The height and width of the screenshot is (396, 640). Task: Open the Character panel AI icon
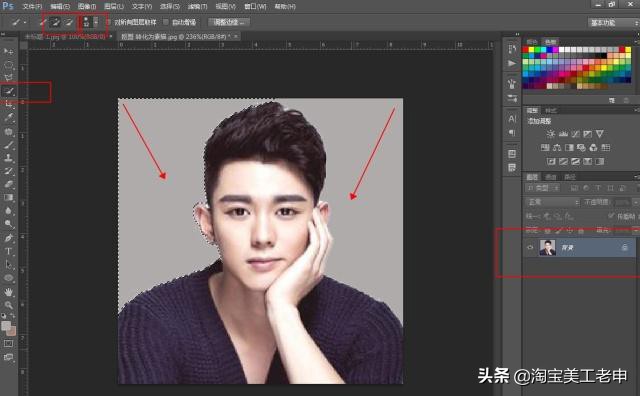512,119
